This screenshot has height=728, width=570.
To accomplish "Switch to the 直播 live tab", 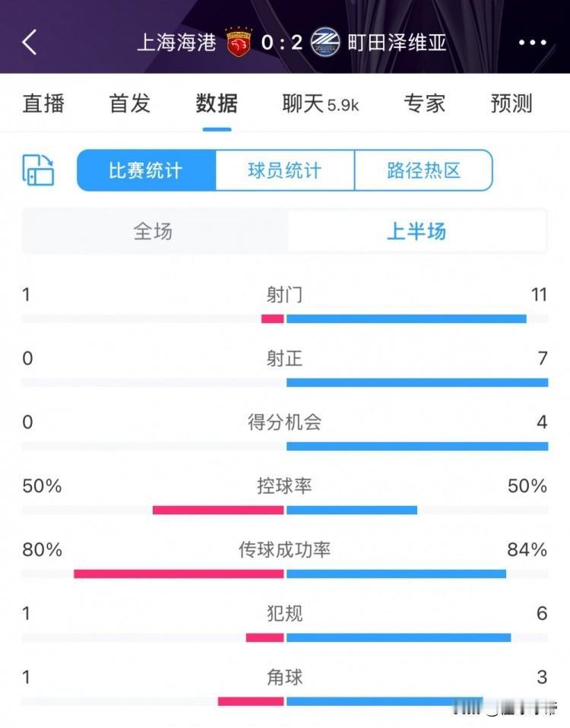I will coord(43,103).
